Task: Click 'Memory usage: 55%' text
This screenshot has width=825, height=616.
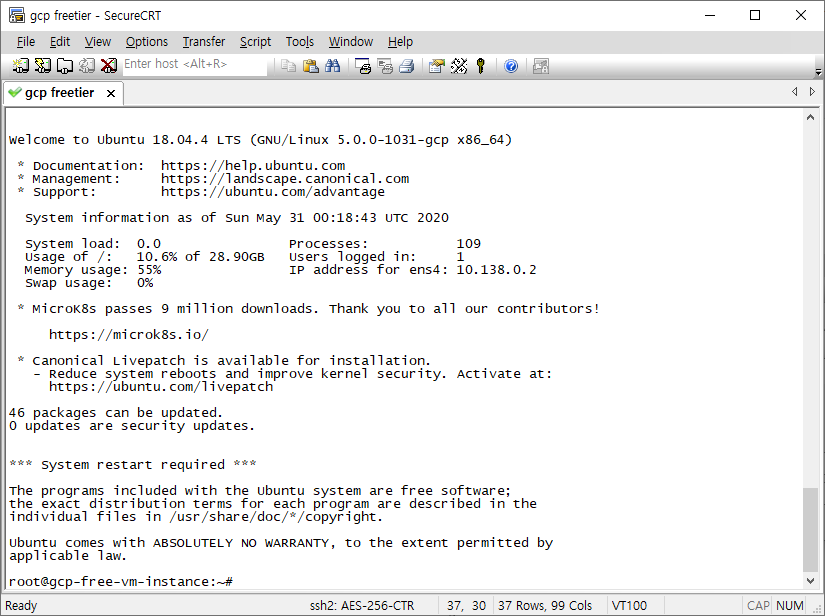Action: [93, 270]
